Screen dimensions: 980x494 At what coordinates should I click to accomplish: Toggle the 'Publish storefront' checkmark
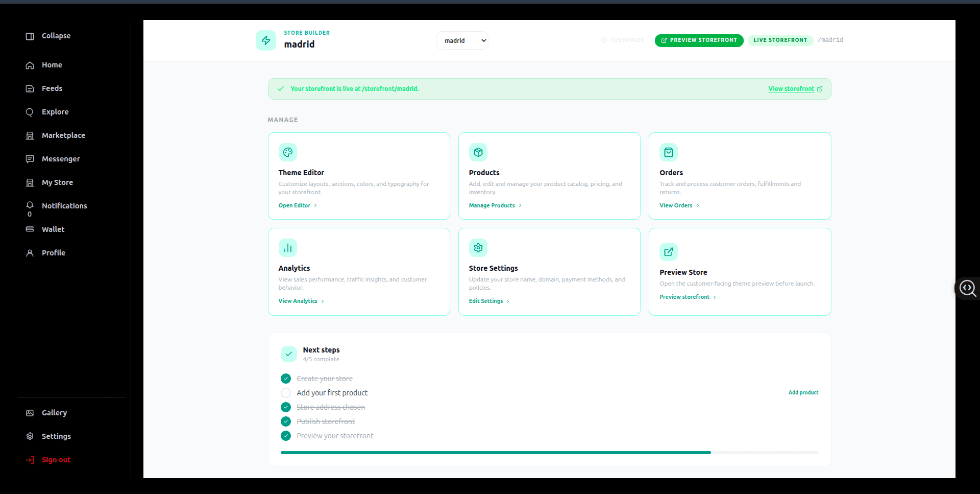286,421
